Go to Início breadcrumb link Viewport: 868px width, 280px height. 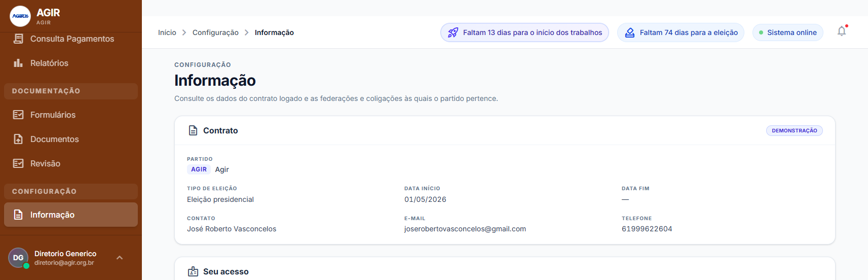167,32
